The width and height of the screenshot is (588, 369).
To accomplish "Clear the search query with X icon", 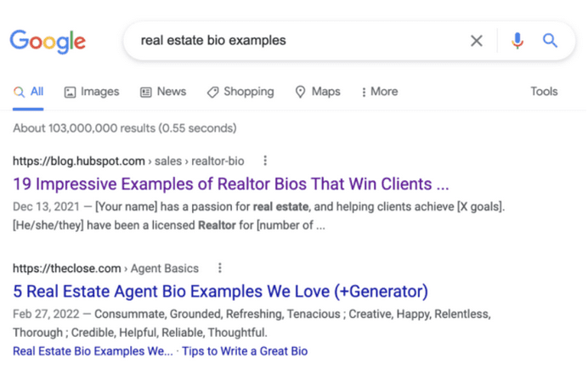I will 477,41.
